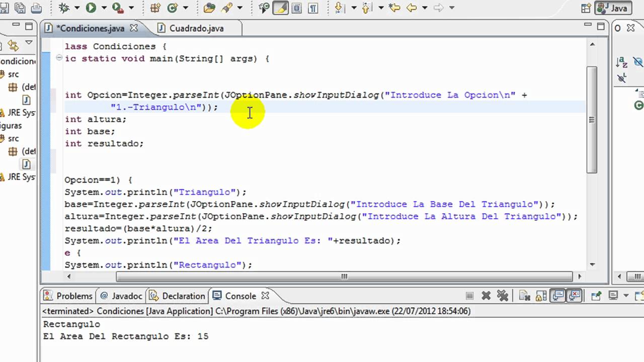Image resolution: width=644 pixels, height=362 pixels.
Task: Toggle Show Whitespace Characters pilcrow button
Action: click(312, 8)
